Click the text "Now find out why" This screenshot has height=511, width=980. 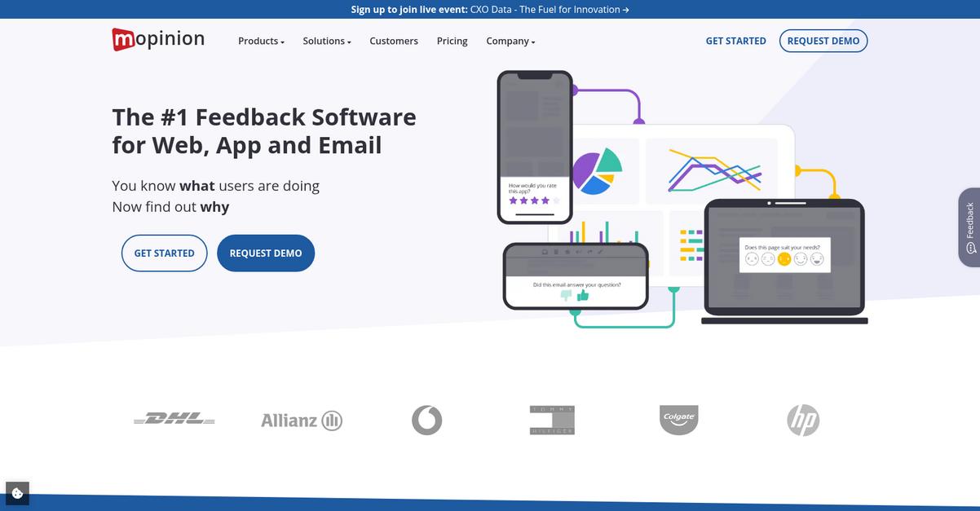pyautogui.click(x=170, y=207)
